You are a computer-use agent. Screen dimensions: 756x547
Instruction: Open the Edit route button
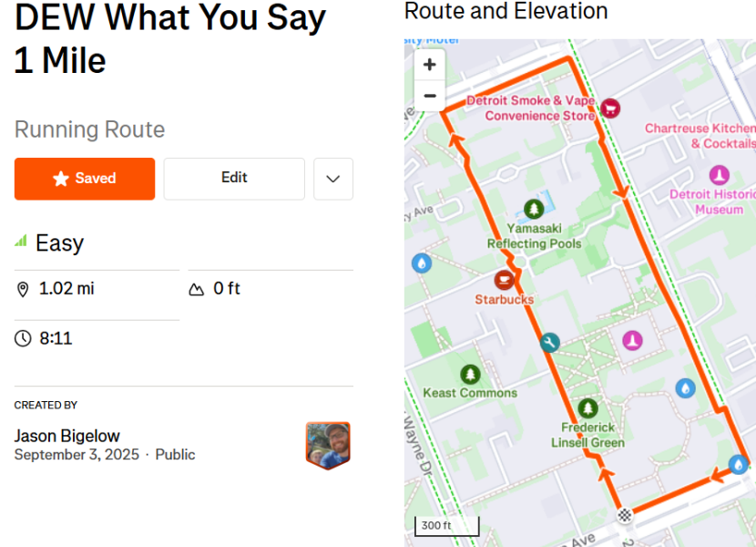pos(234,179)
